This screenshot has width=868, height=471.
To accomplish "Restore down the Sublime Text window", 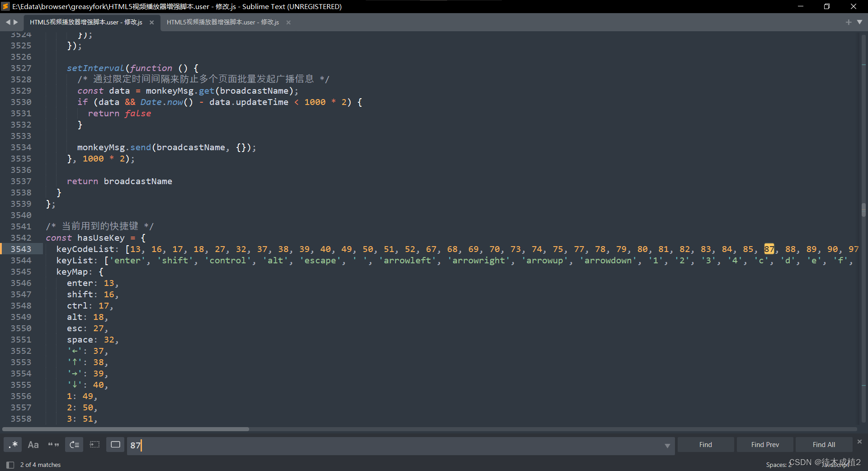I will [x=827, y=6].
